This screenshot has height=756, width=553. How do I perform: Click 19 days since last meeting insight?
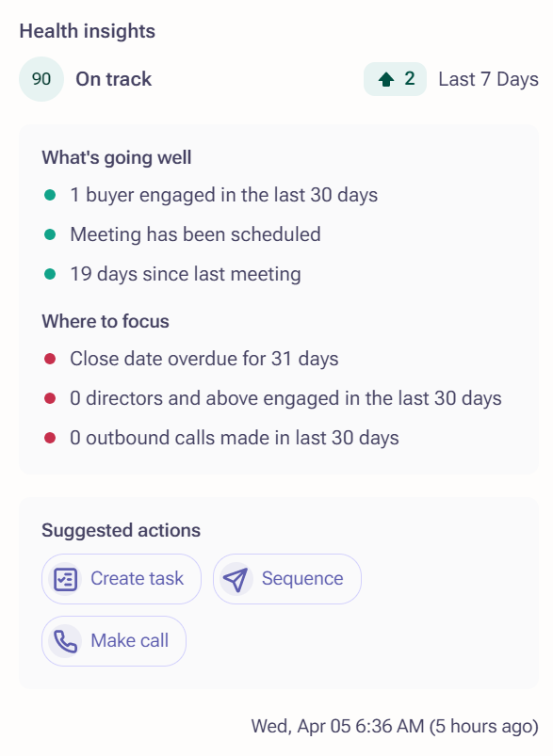pos(186,274)
